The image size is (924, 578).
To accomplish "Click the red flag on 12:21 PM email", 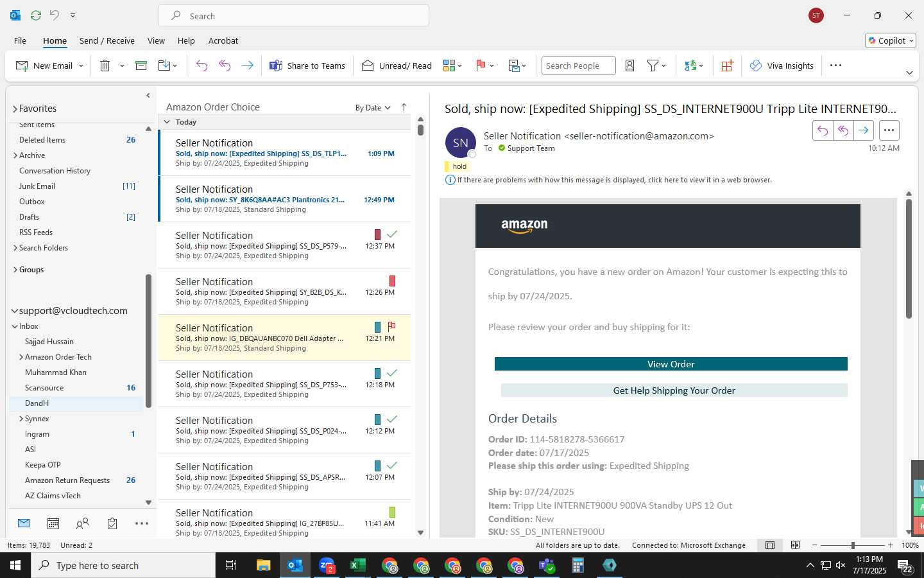I will (391, 326).
